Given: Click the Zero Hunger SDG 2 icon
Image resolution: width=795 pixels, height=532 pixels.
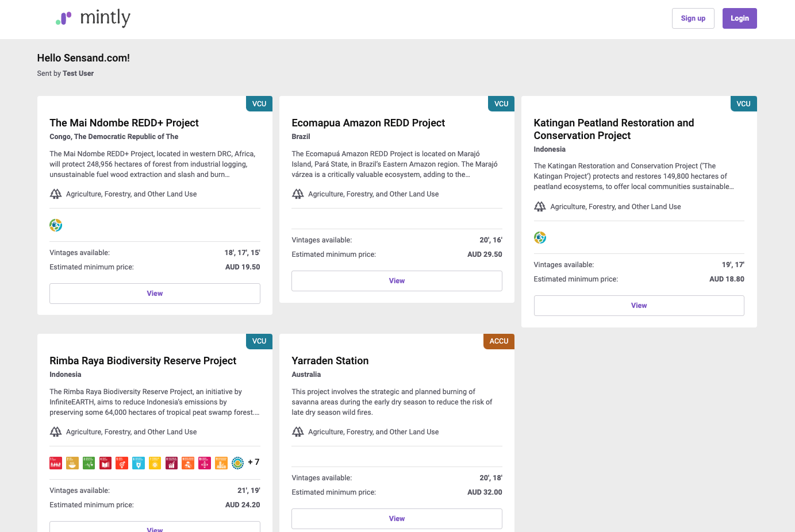Looking at the screenshot, I should tap(72, 463).
